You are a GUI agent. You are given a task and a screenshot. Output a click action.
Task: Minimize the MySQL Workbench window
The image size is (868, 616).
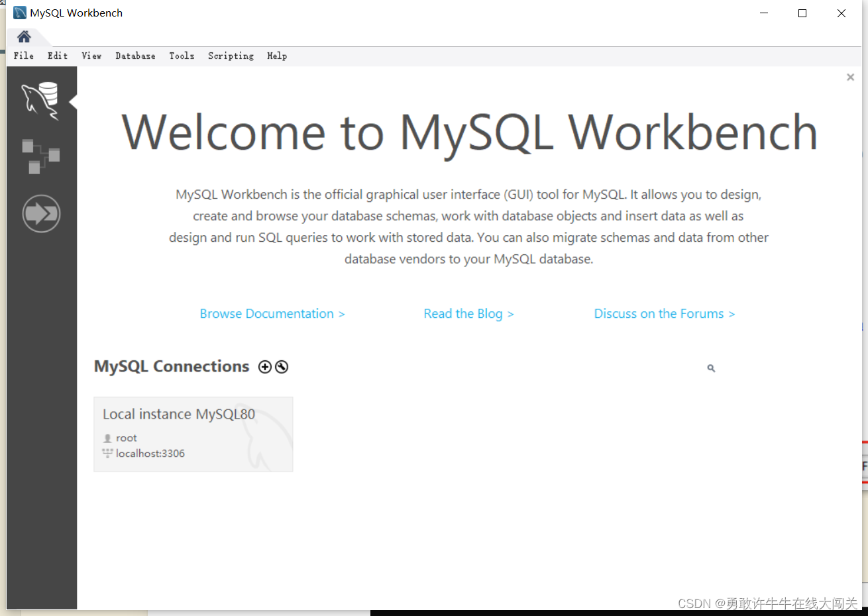[764, 13]
